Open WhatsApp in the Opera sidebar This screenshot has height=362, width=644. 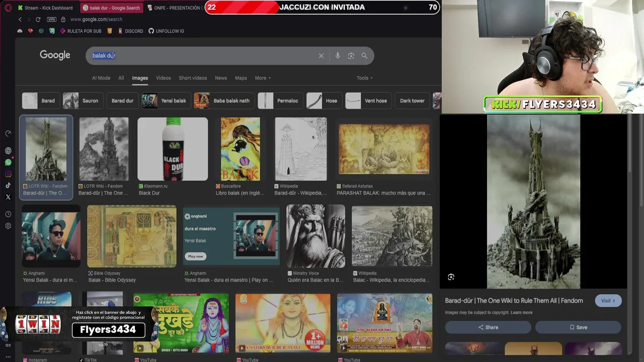(8, 162)
